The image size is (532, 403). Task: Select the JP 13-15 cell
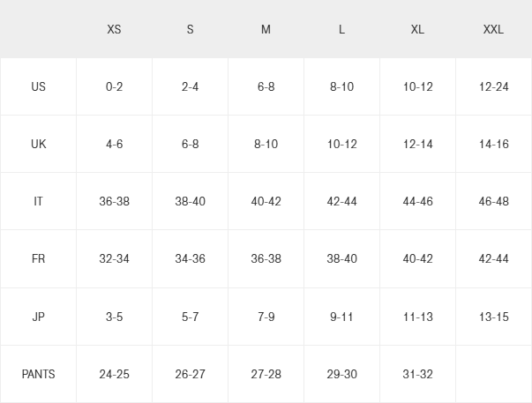[493, 317]
